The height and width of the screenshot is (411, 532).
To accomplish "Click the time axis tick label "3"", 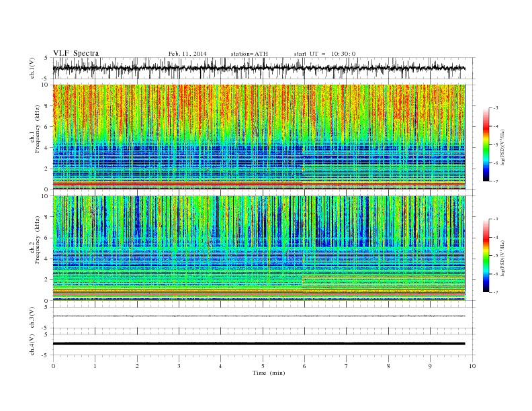I will pos(179,366).
